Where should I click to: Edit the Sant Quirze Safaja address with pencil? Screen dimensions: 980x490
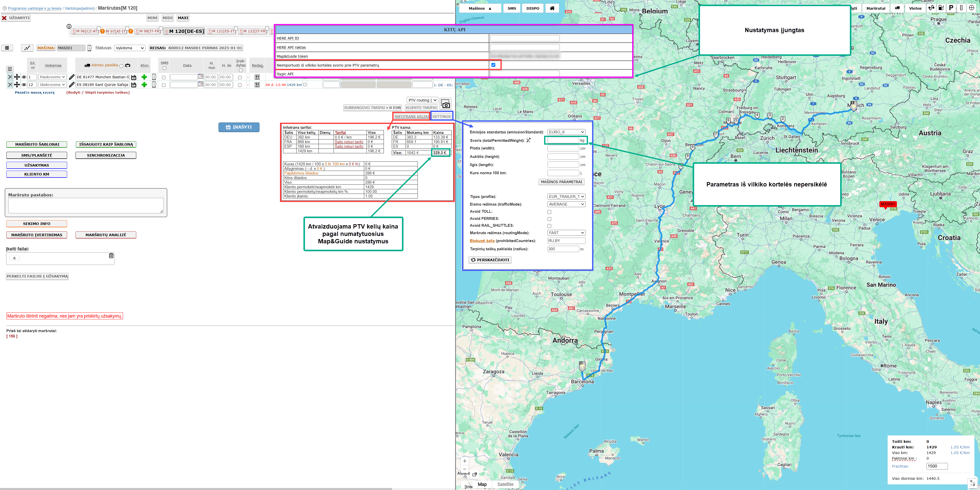(x=71, y=85)
